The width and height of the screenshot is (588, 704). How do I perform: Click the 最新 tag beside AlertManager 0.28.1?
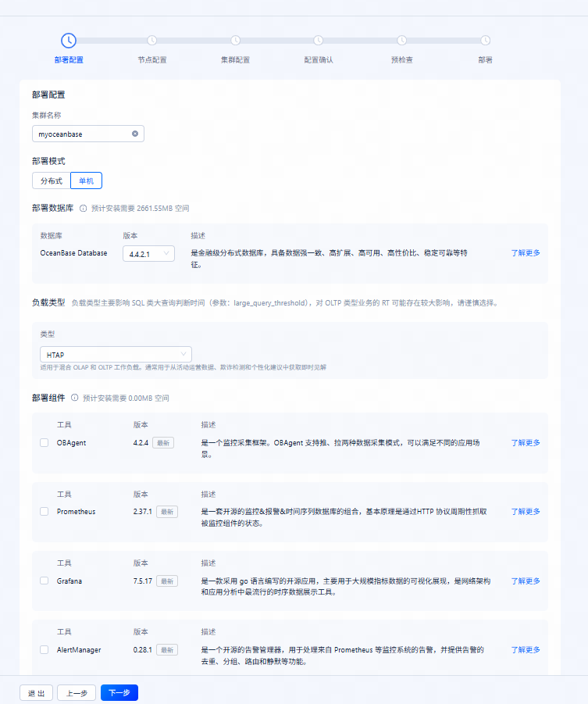[x=167, y=650]
